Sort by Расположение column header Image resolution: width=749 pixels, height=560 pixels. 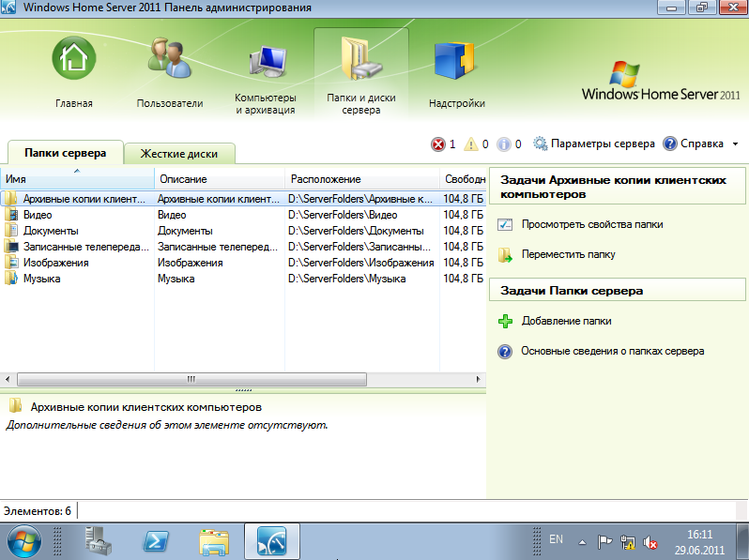(x=362, y=179)
